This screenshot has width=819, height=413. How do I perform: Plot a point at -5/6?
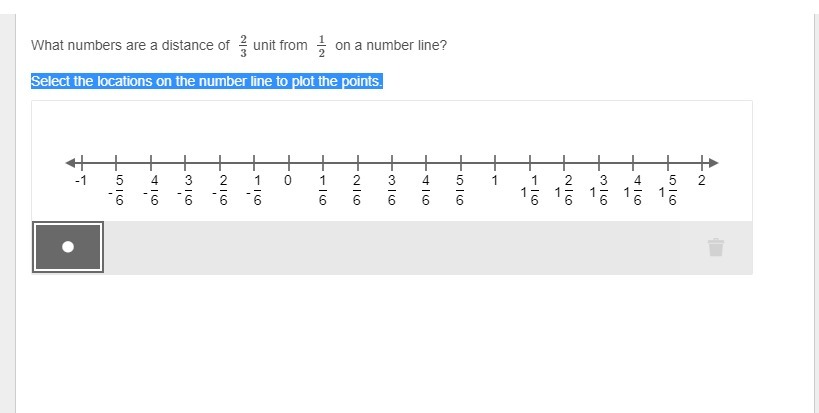click(x=116, y=163)
